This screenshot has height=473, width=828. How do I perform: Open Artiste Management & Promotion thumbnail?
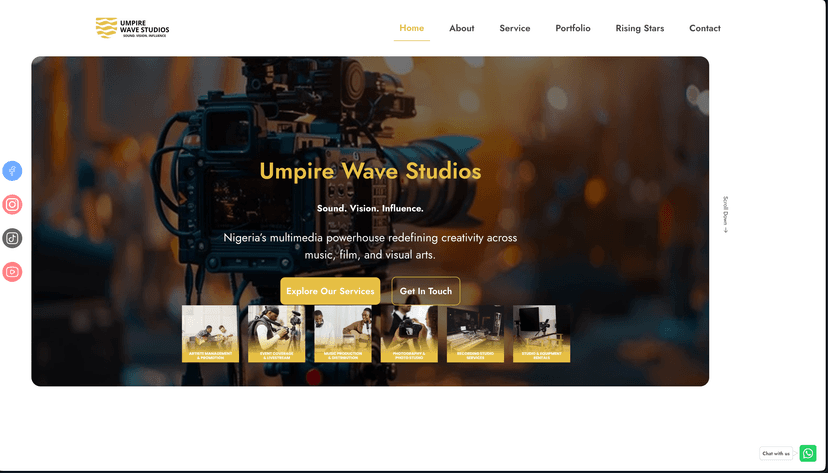210,334
